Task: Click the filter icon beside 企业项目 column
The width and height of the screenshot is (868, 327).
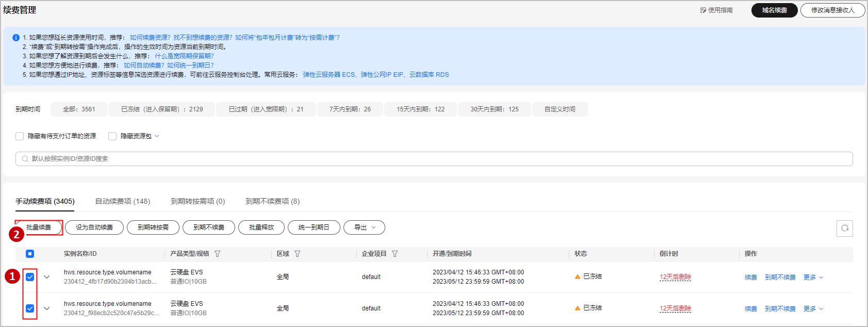Action: pos(395,254)
